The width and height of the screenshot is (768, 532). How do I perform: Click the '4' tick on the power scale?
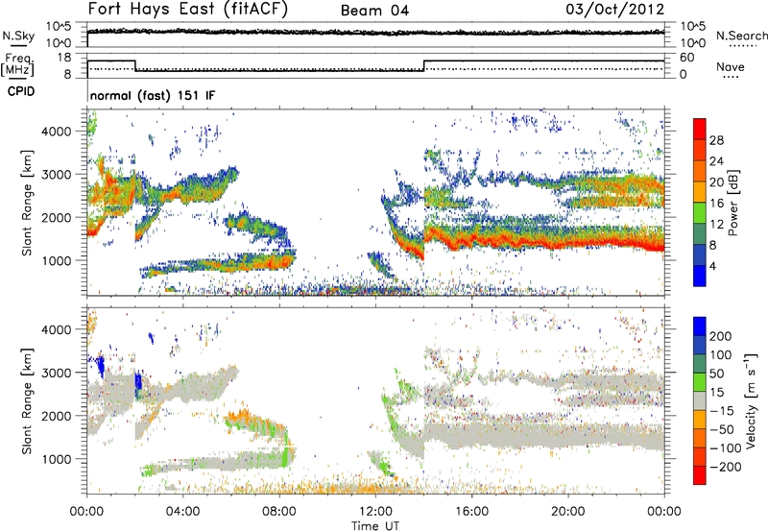click(x=712, y=266)
